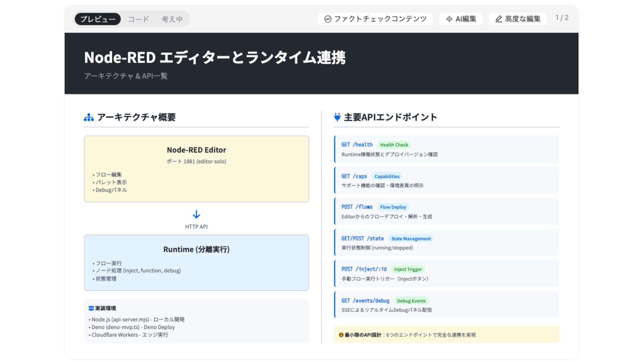Click the Node-RED Editor yellow box

(196, 169)
